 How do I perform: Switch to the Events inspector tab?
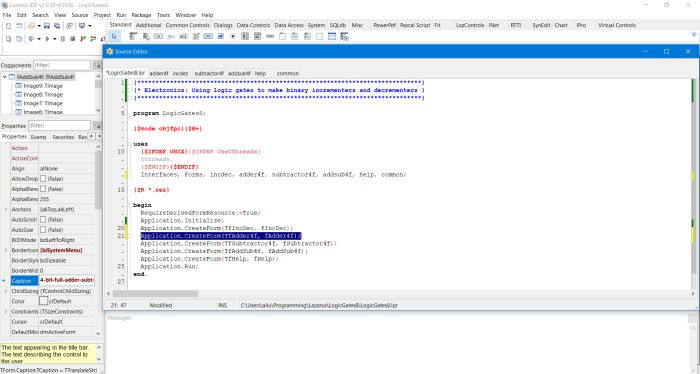point(38,137)
